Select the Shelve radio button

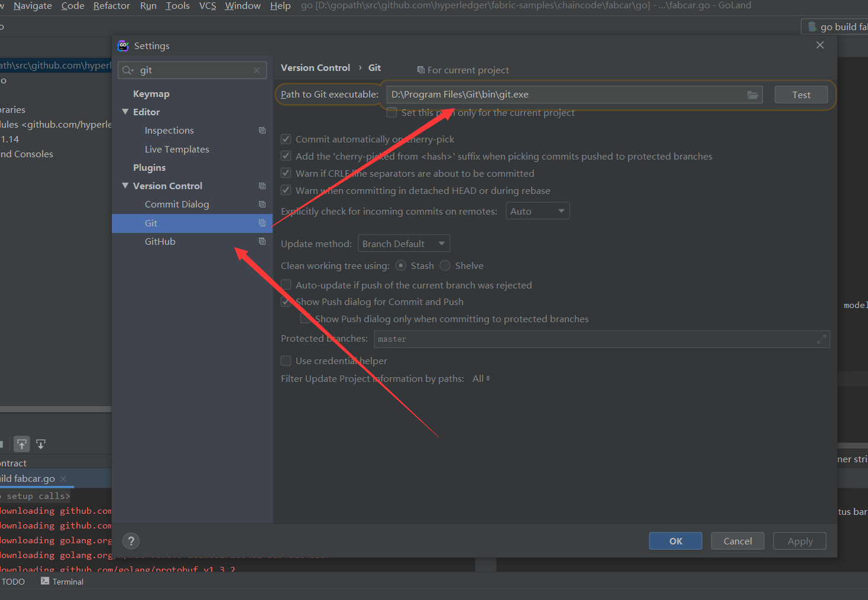click(445, 265)
